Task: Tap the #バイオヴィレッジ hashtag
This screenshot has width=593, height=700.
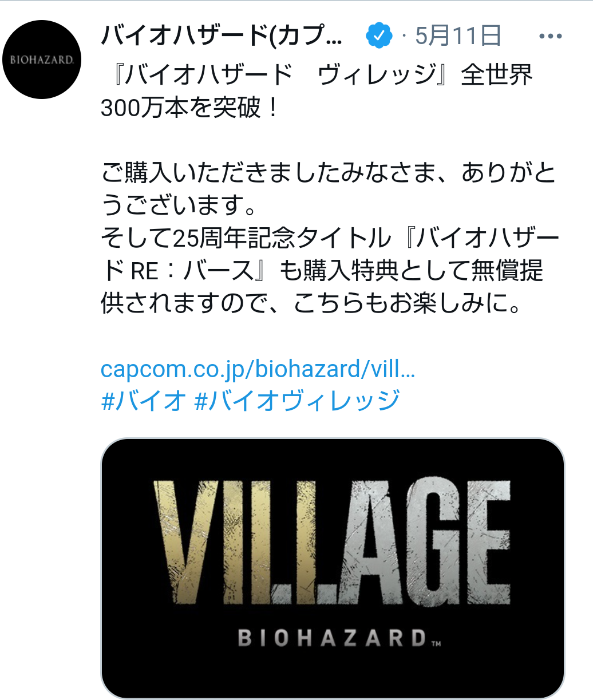Action: (297, 401)
